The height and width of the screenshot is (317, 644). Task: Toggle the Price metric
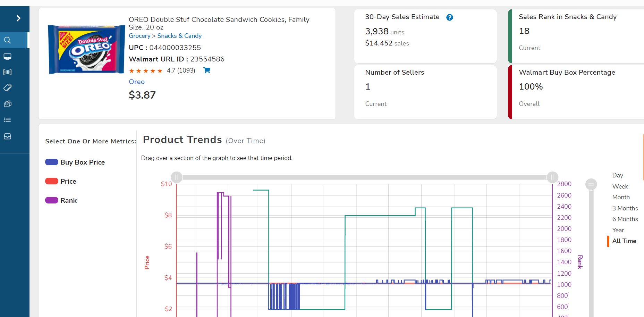[x=61, y=181]
